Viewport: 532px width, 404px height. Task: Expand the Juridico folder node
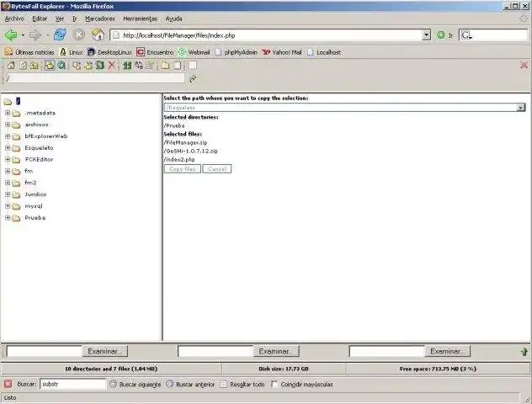[8, 194]
